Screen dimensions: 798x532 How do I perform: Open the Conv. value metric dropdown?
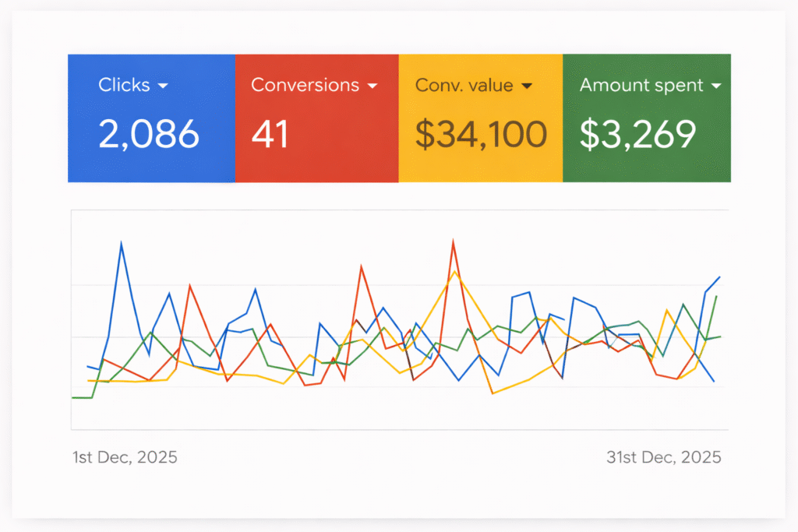[x=528, y=86]
